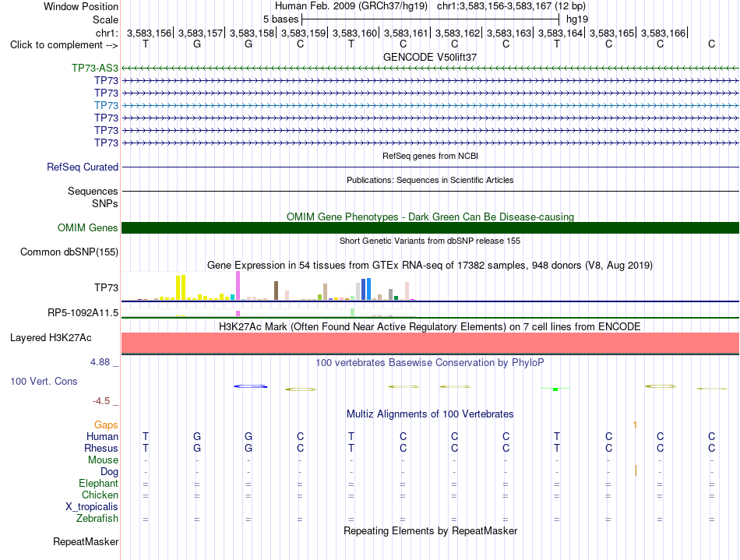
Task: Select the Chicken alignment row label
Action: tap(100, 495)
